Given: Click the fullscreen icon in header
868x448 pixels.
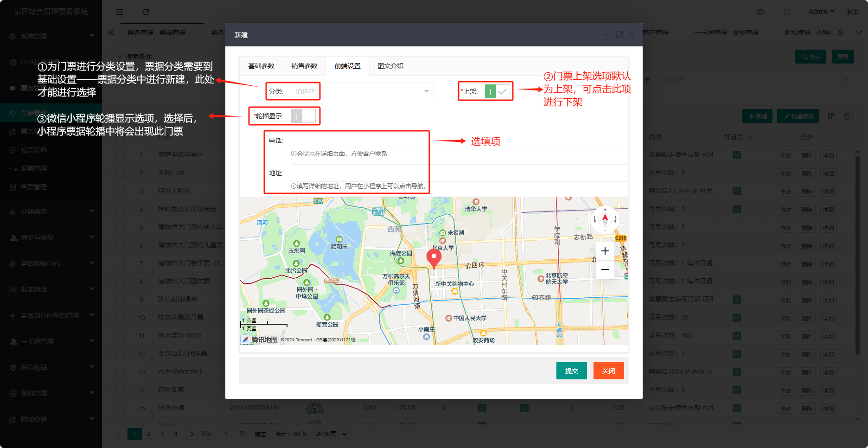Looking at the screenshot, I should click(x=786, y=12).
